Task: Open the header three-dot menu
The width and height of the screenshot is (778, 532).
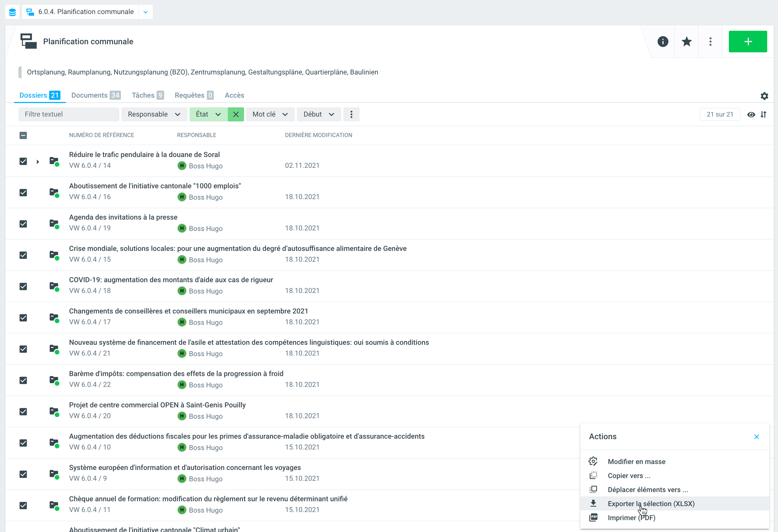Action: click(x=710, y=42)
